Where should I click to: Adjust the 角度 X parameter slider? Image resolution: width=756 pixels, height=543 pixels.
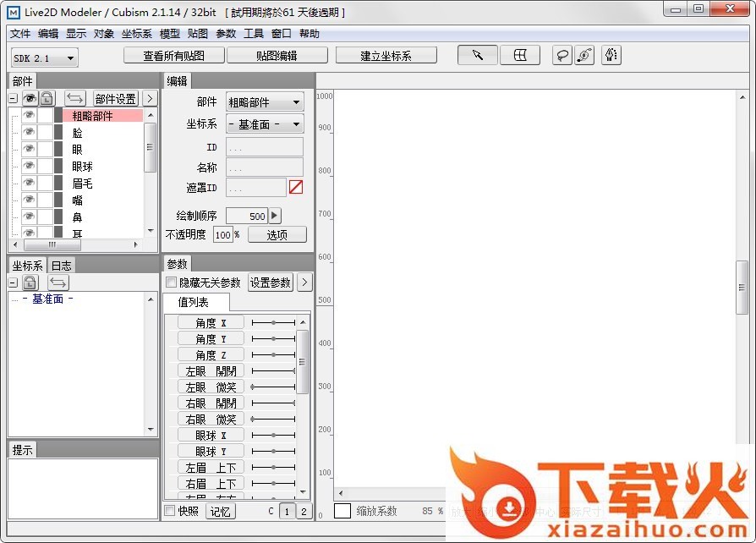273,322
